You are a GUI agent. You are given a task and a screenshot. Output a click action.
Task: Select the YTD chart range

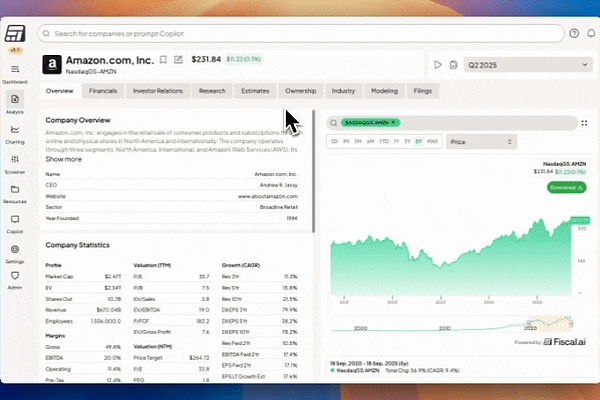point(384,142)
